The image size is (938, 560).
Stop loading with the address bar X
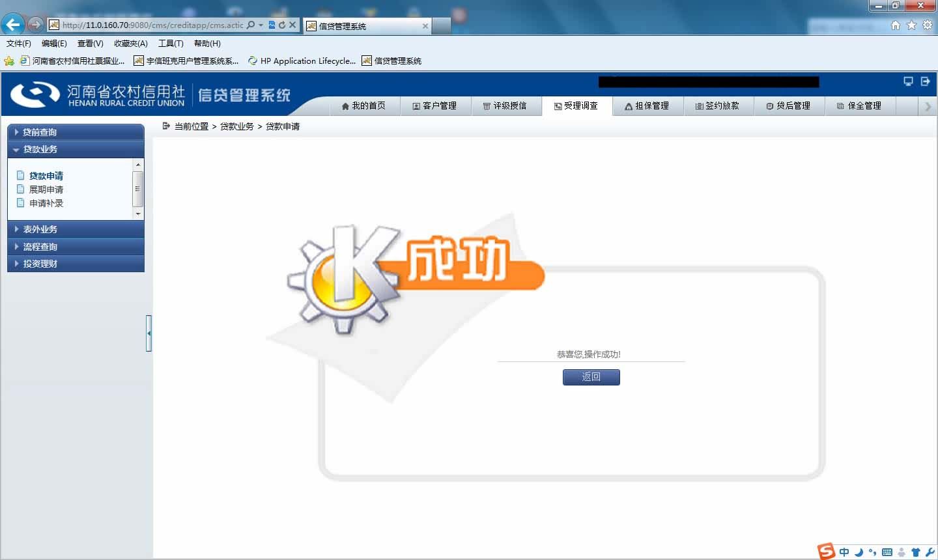tap(292, 25)
